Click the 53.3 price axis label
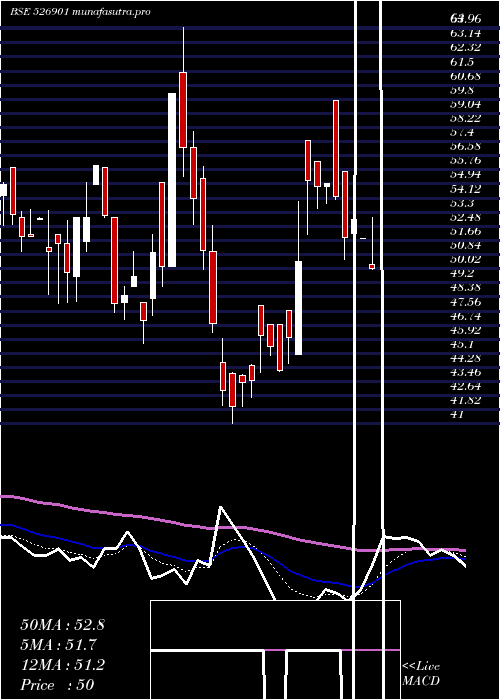This screenshot has width=500, height=700. pyautogui.click(x=462, y=203)
